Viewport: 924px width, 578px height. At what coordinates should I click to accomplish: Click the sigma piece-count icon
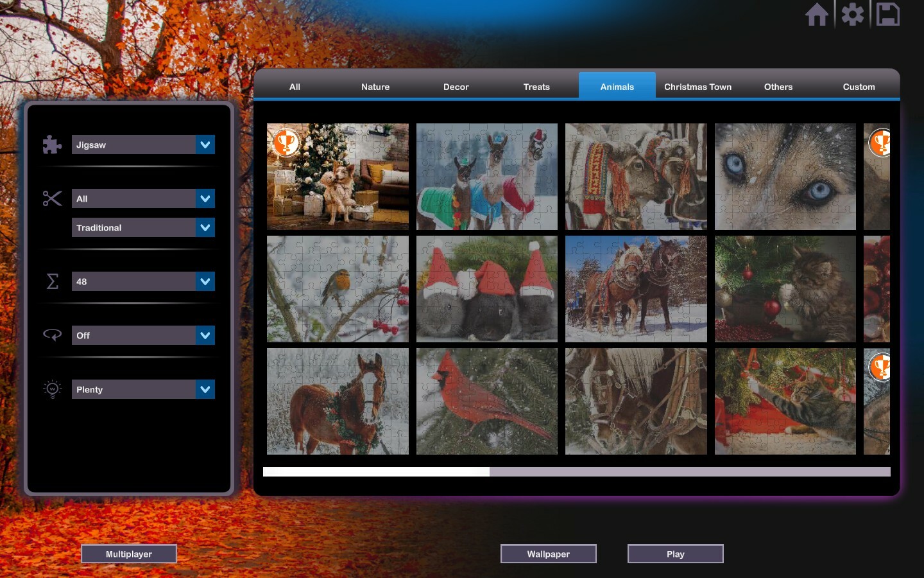click(52, 281)
